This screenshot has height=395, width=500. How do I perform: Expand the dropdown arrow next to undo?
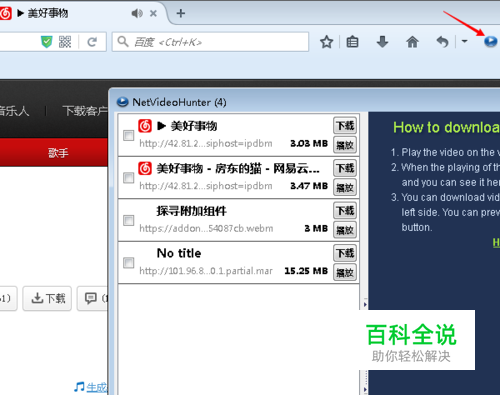click(x=464, y=42)
